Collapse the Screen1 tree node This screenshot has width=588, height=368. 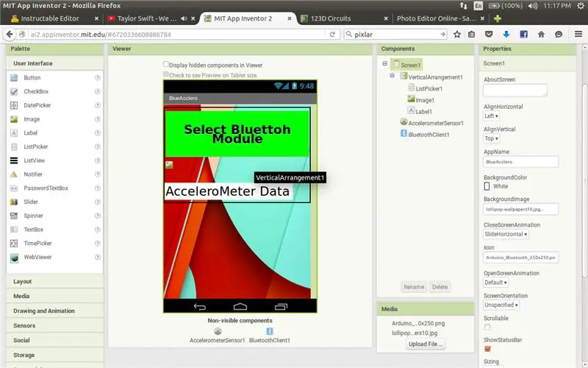tap(384, 63)
